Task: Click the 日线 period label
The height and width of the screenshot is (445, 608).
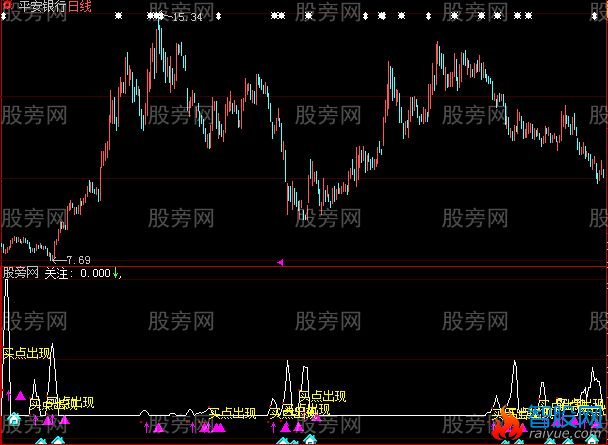Action: [x=79, y=6]
